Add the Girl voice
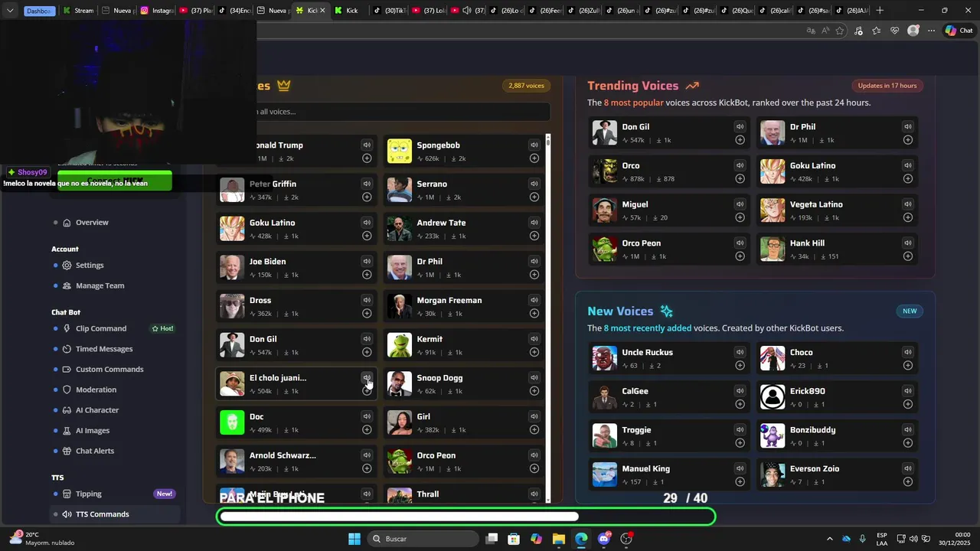 click(534, 430)
